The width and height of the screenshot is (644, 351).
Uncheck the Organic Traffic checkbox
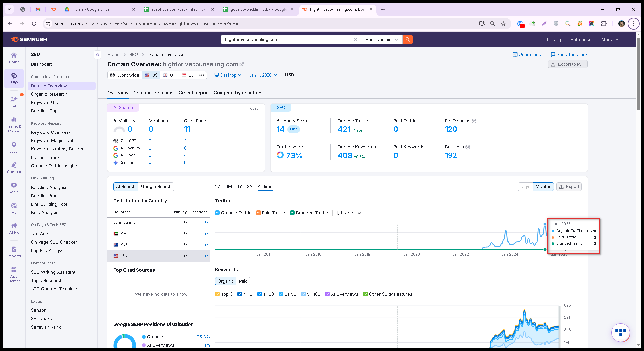coord(217,213)
